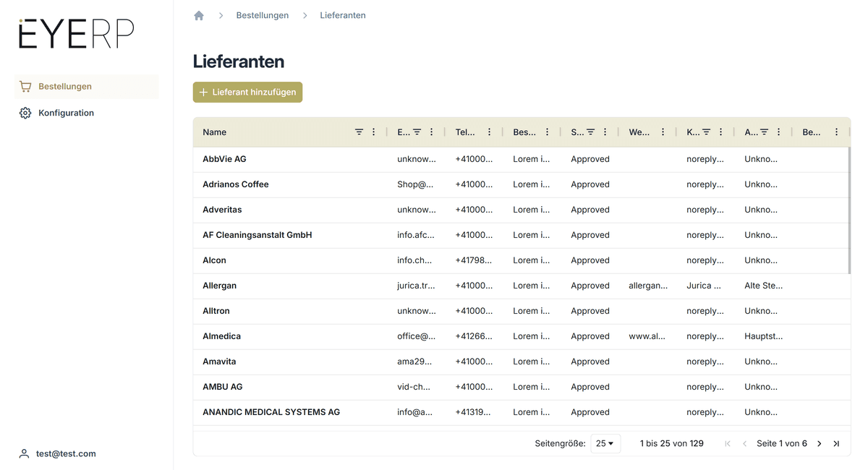
Task: Click the home icon in breadcrumb
Action: 199,15
